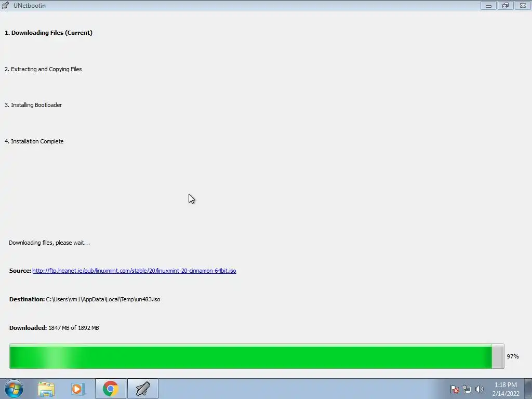The height and width of the screenshot is (399, 532).
Task: Open Windows Explorer from the taskbar
Action: (x=46, y=389)
